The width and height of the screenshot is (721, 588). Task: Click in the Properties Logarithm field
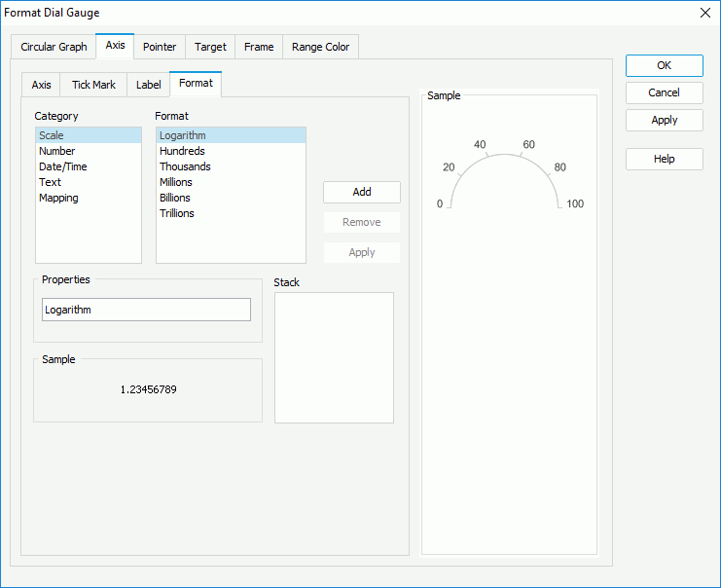pos(146,310)
